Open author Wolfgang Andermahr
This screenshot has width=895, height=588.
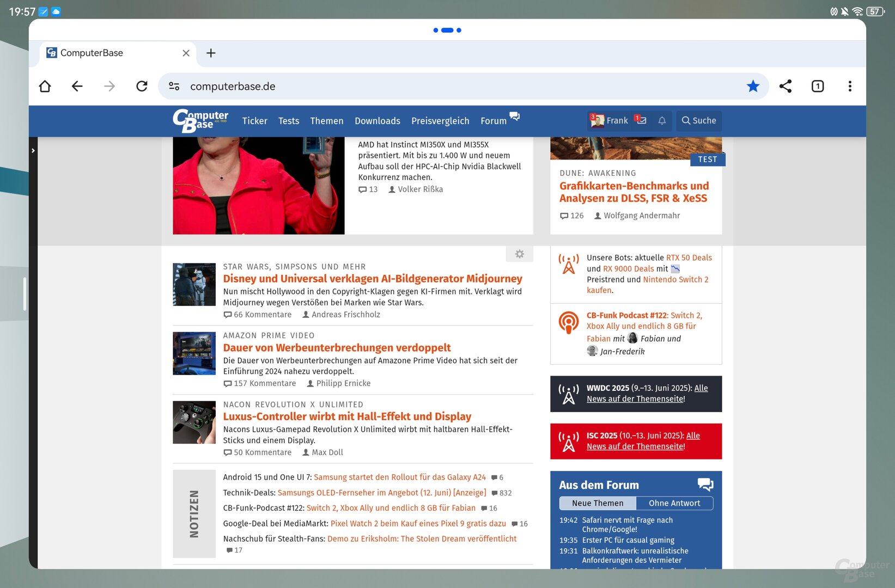[642, 216]
